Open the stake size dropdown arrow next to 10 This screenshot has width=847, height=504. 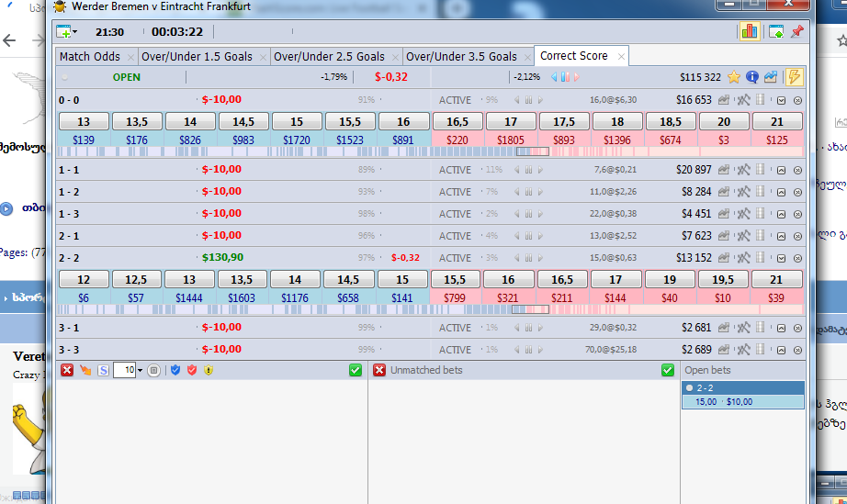pos(140,370)
